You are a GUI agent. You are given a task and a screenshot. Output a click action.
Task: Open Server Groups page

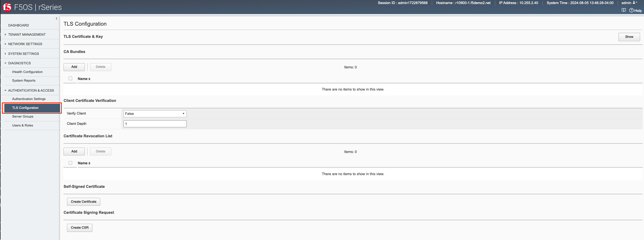click(23, 116)
